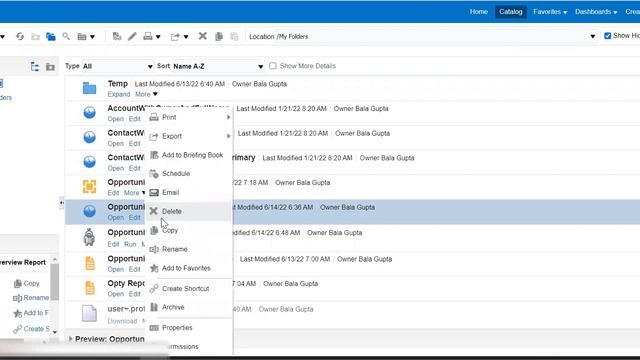Open the AccountW analysis link
640x360 pixels.
coord(116,119)
